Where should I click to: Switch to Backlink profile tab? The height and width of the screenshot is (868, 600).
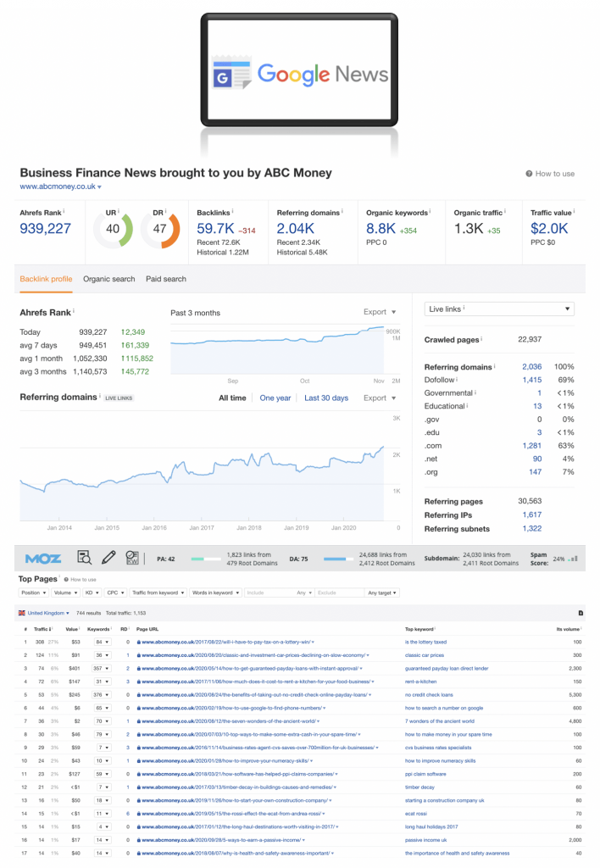(46, 279)
